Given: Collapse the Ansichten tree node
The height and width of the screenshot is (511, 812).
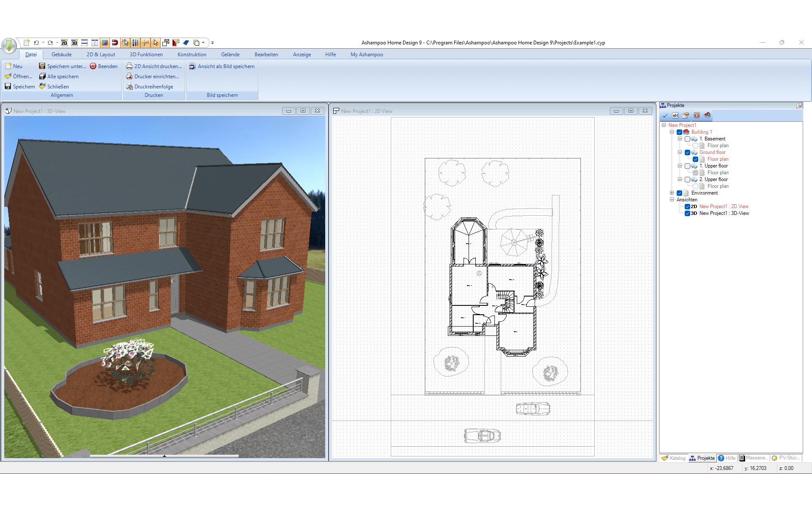Looking at the screenshot, I should [x=672, y=200].
